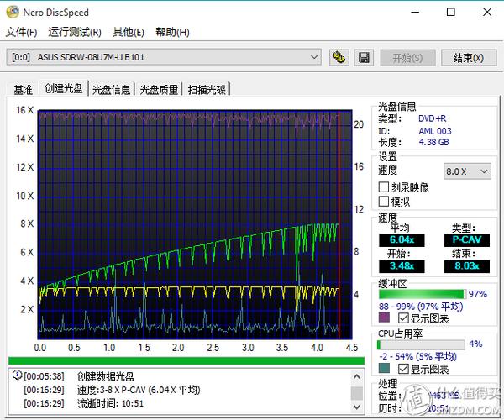Click the purple buffer color swatch
The image size is (504, 420).
(384, 318)
